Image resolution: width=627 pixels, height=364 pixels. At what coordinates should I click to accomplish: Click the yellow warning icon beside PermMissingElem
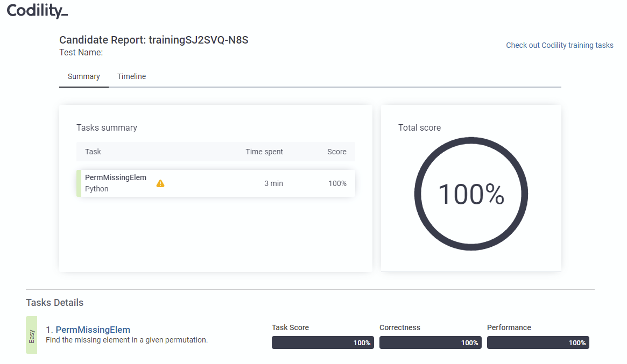(x=160, y=183)
